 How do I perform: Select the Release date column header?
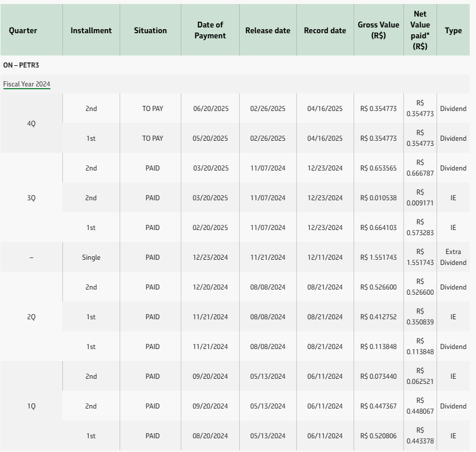pos(268,31)
